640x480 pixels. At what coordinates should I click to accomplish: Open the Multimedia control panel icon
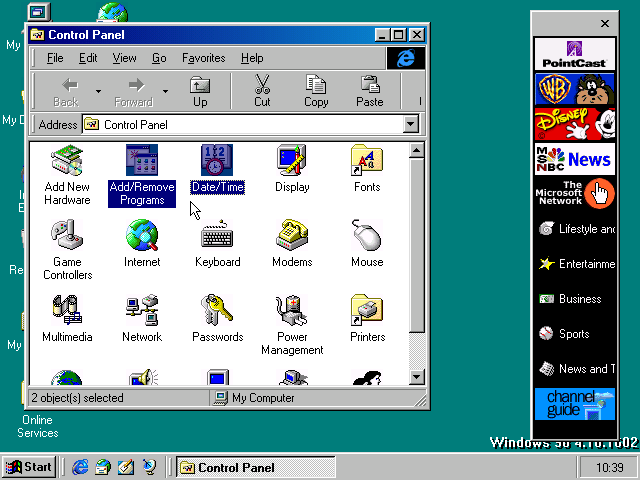point(67,312)
